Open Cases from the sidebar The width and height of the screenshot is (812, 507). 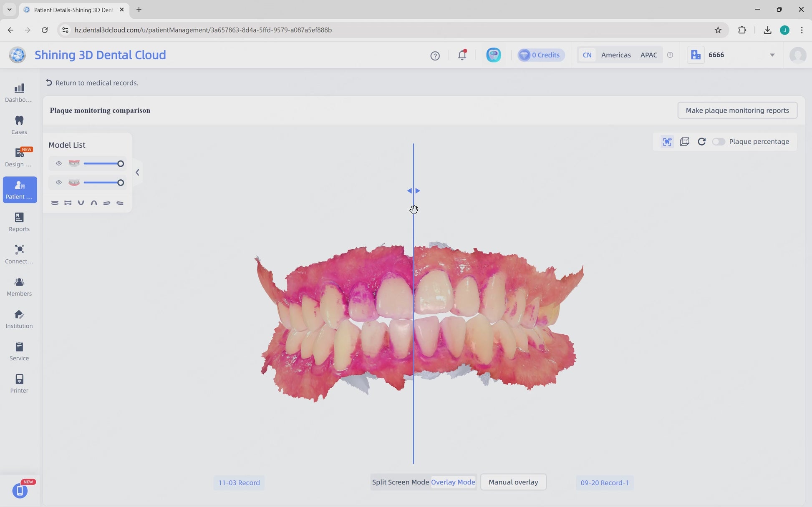tap(19, 125)
